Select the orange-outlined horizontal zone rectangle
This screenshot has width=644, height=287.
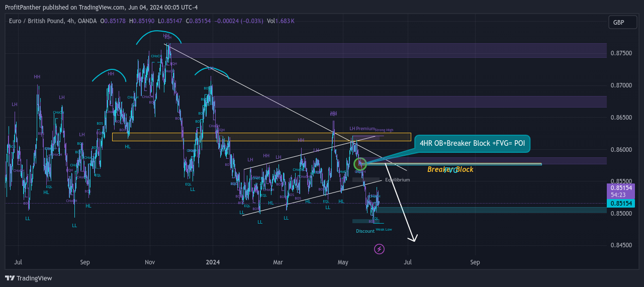pyautogui.click(x=261, y=137)
